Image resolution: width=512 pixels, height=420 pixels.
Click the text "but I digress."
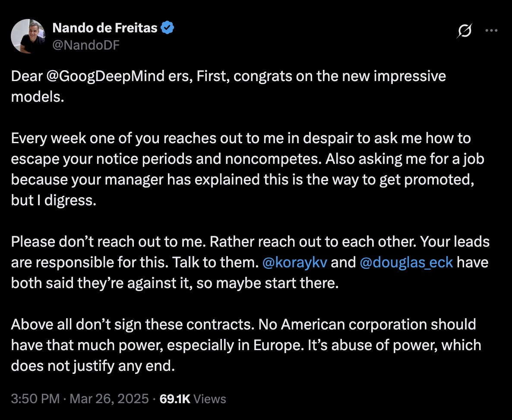point(53,201)
